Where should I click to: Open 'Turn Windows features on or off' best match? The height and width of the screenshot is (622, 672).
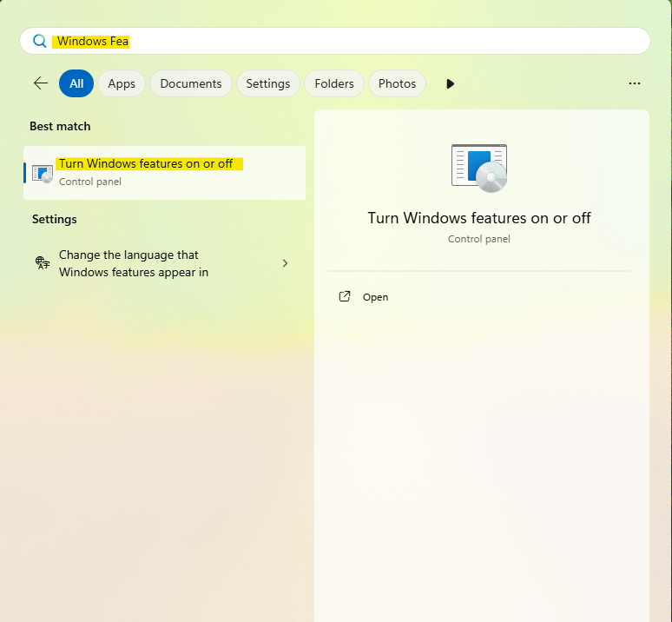pos(165,173)
